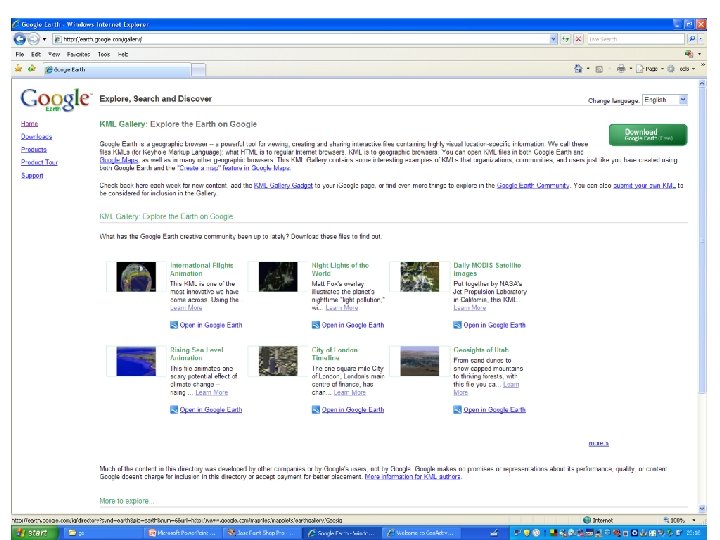
Task: Go back with the browser Back arrow
Action: pyautogui.click(x=19, y=39)
